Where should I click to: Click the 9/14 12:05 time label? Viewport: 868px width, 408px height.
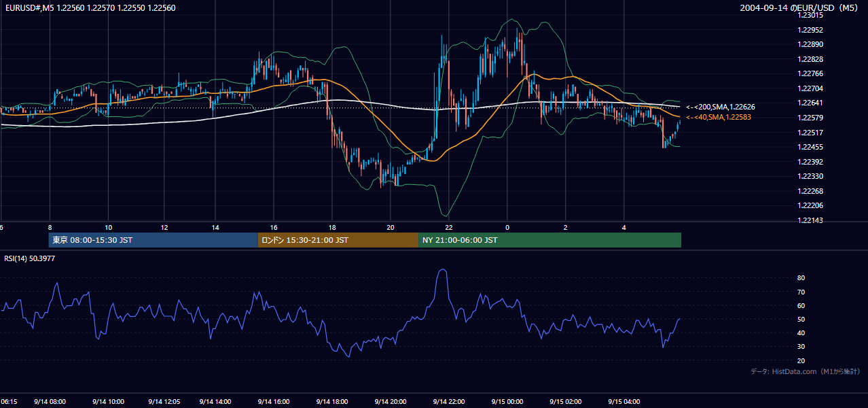165,402
